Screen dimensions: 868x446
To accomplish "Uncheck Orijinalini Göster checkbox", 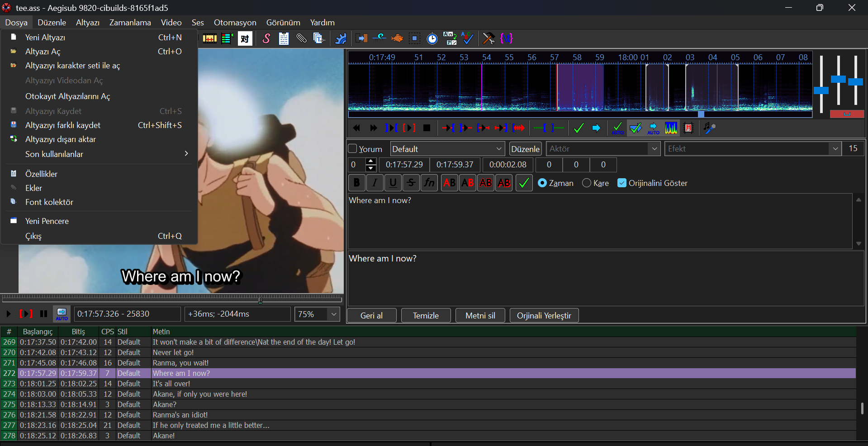I will pos(622,183).
